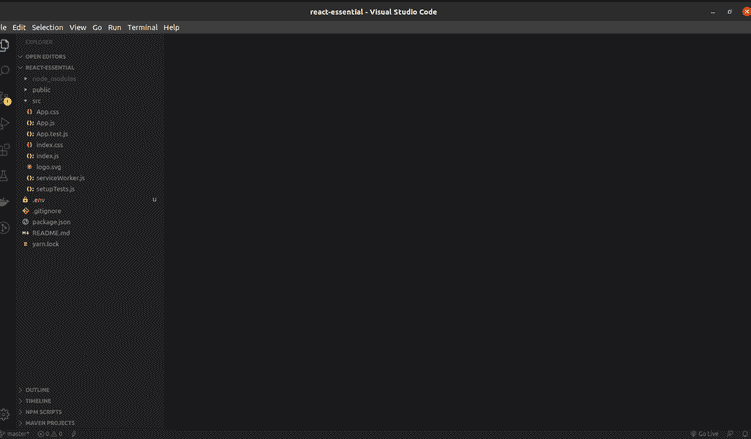The height and width of the screenshot is (439, 751).
Task: Open the Docker whale view
Action: pyautogui.click(x=4, y=202)
